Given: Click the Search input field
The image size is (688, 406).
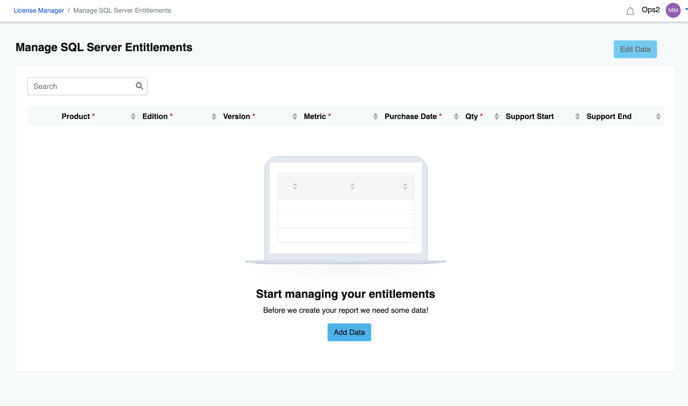Looking at the screenshot, I should click(x=87, y=86).
